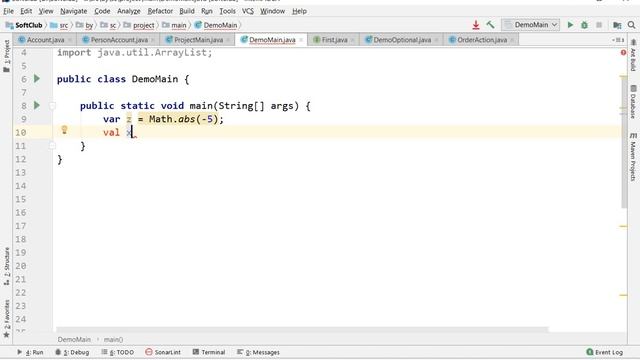Click the red download update icon
640x360 pixels.
click(476, 25)
